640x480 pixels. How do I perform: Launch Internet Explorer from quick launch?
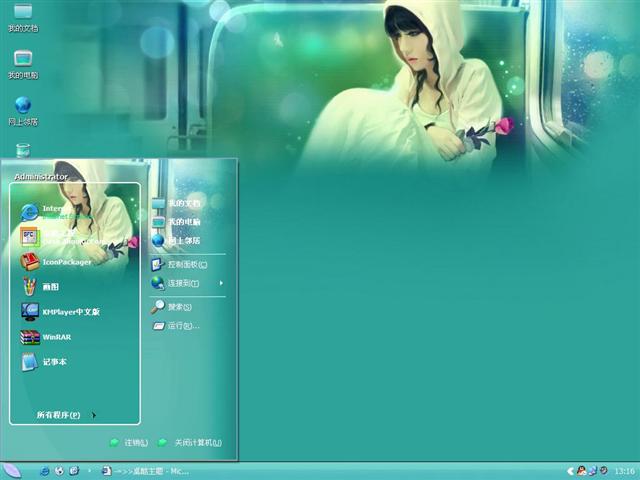[x=44, y=471]
